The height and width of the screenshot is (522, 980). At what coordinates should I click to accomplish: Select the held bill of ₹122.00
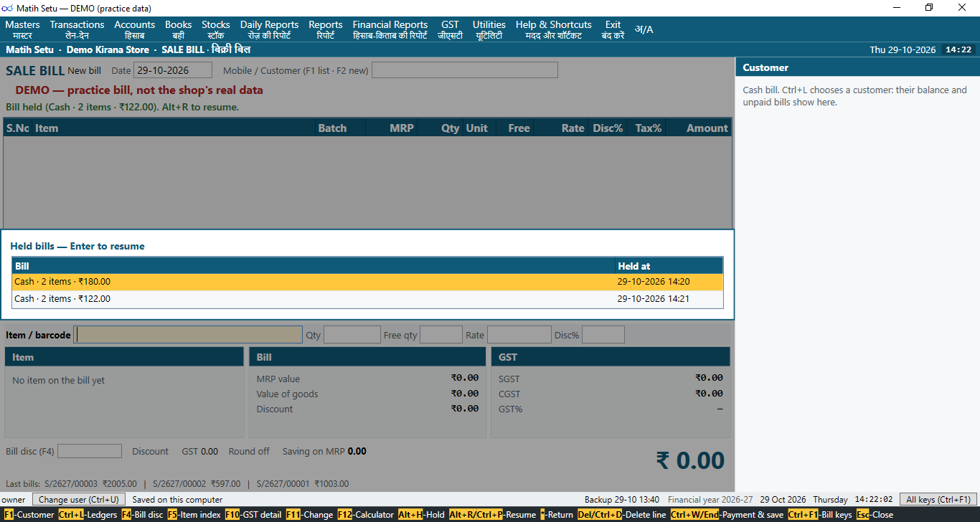(x=367, y=299)
